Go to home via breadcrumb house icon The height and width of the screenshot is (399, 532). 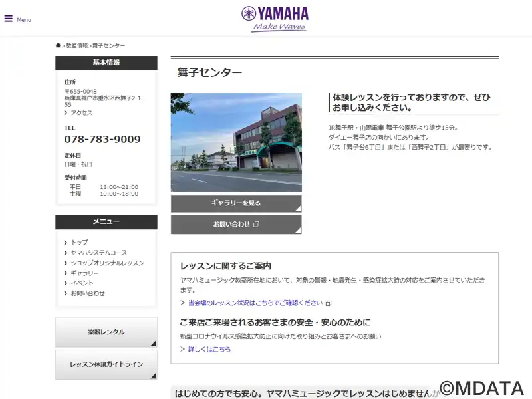tap(58, 45)
